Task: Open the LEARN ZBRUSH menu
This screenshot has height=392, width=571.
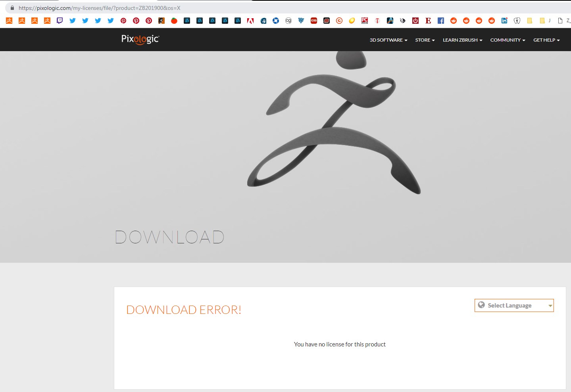Action: (x=463, y=40)
